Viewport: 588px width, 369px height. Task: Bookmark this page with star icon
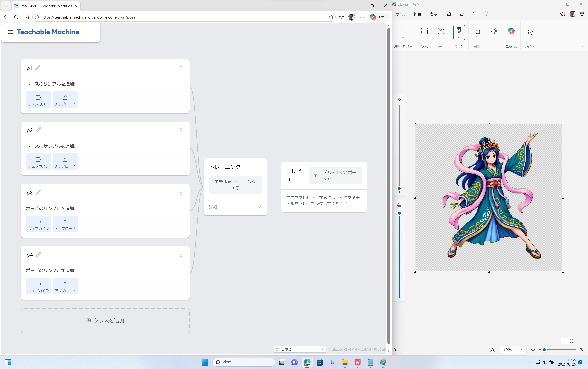coord(331,17)
